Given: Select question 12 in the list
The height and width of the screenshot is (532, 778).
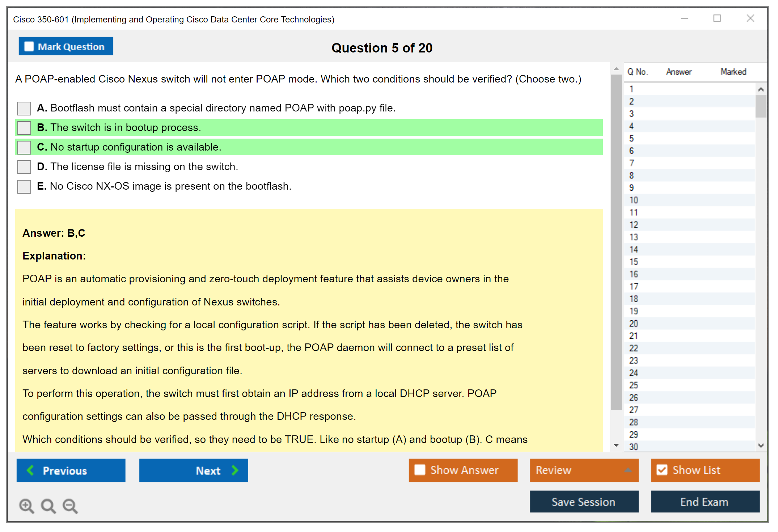Looking at the screenshot, I should [634, 225].
